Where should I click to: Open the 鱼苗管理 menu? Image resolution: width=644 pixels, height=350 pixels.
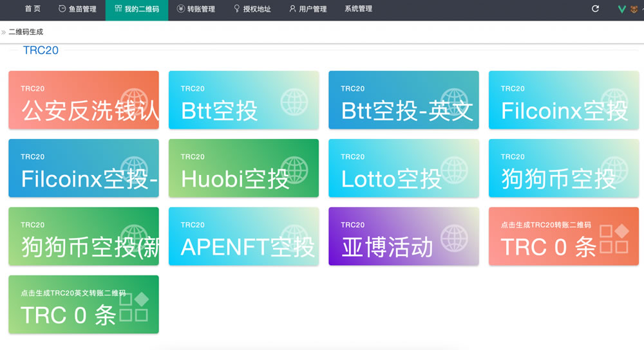pos(77,9)
